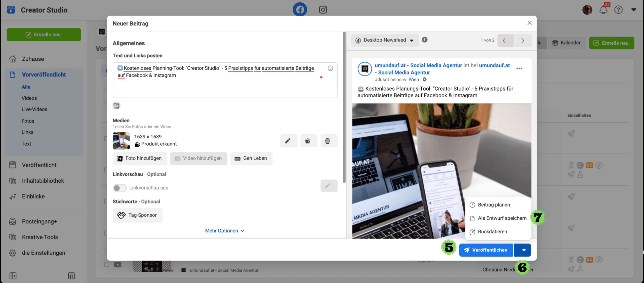Screen dimensions: 644x283
Task: Click the Tag-Sponsor button
Action: click(x=137, y=215)
